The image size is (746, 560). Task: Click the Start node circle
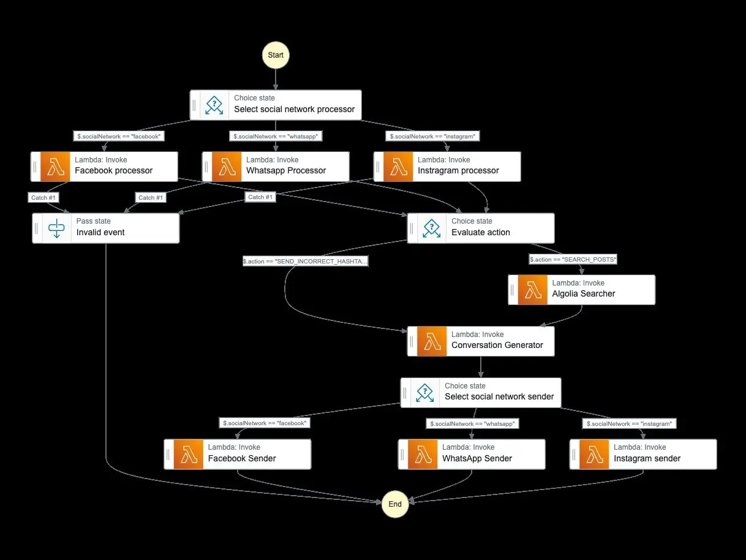[x=276, y=55]
